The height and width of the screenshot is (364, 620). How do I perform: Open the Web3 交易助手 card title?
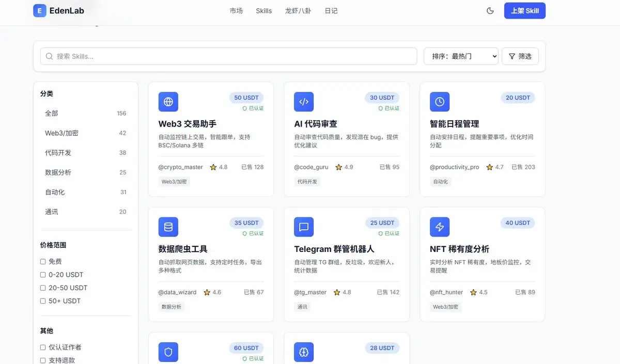[x=188, y=124]
